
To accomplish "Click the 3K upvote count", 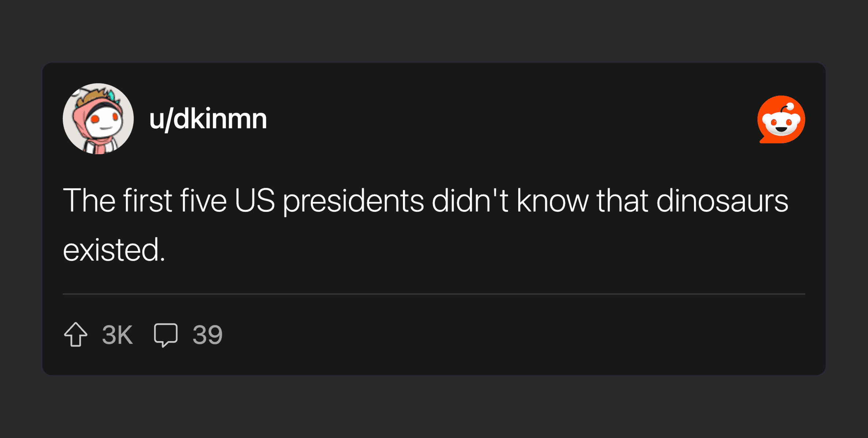I will [117, 335].
